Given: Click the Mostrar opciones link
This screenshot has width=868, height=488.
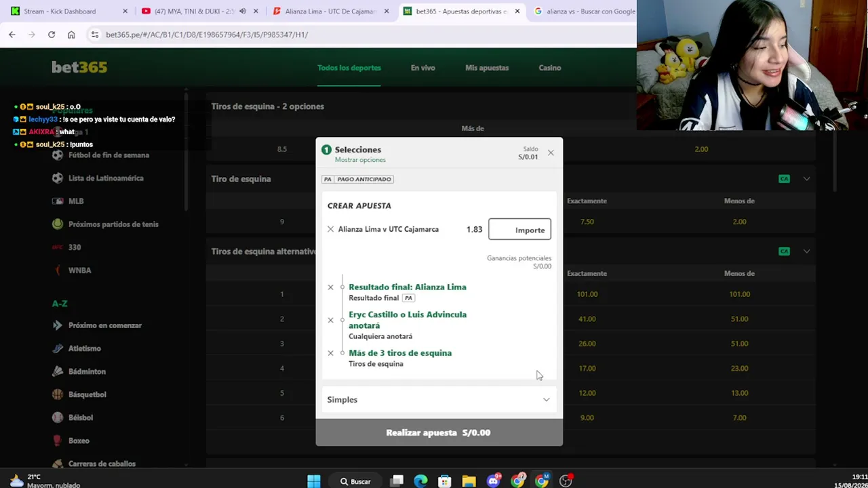Looking at the screenshot, I should tap(360, 160).
